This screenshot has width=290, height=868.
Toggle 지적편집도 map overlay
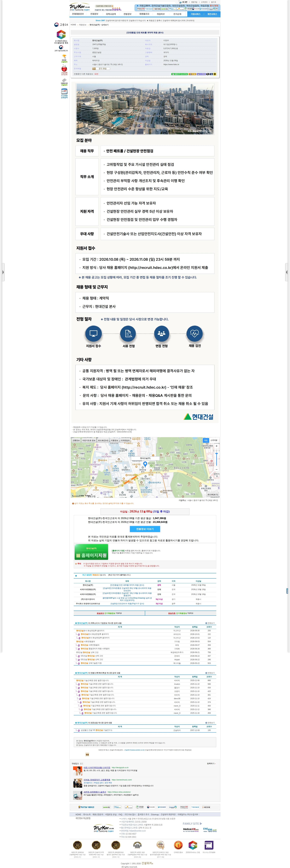(x=125, y=440)
